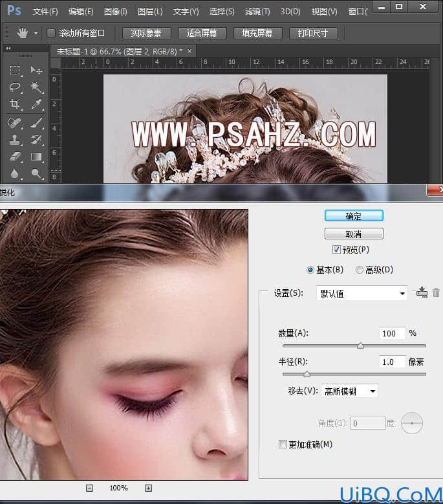Open the 文字(Y) menu

point(186,12)
